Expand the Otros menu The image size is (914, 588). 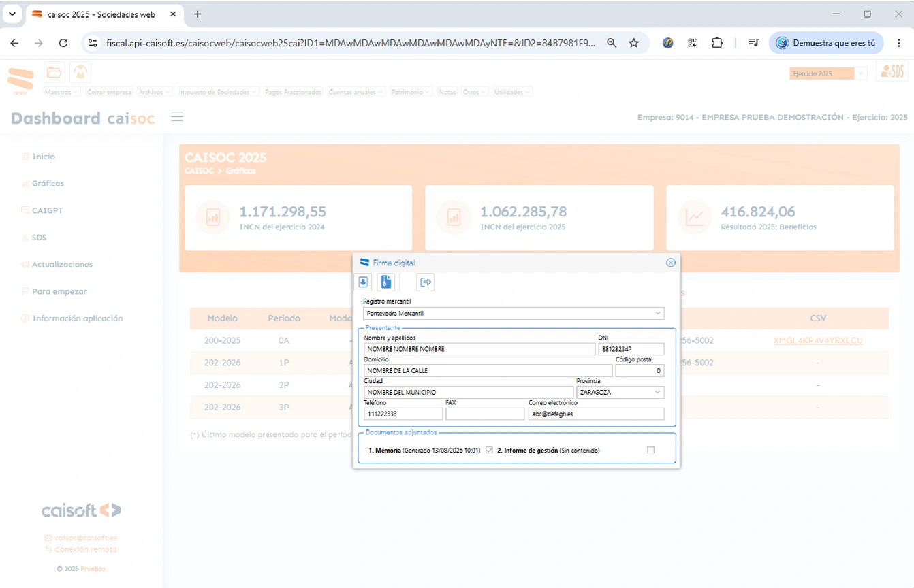[474, 92]
